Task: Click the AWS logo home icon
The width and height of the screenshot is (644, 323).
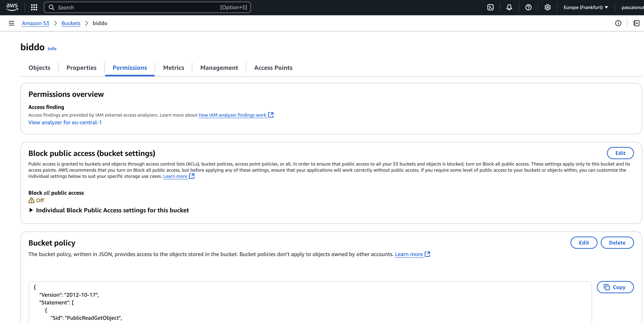Action: point(12,7)
